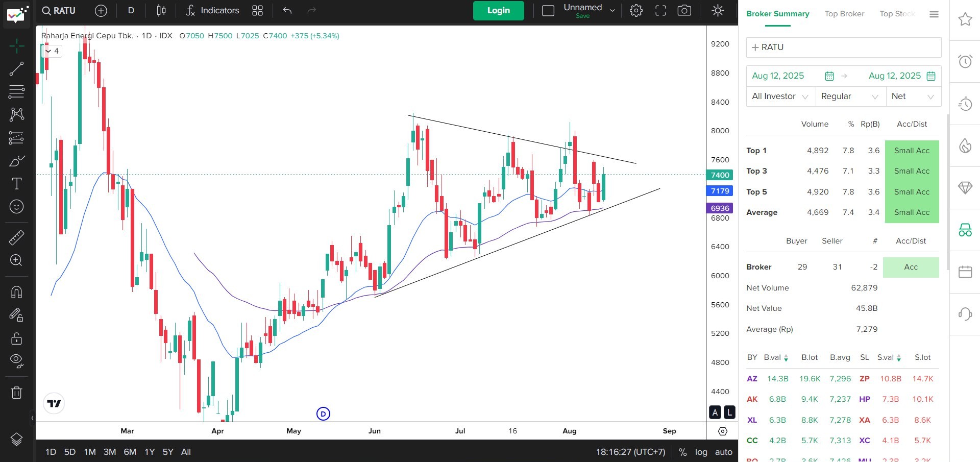Open the forecasting and measurement tools
This screenshot has height=462, width=980.
tap(16, 138)
